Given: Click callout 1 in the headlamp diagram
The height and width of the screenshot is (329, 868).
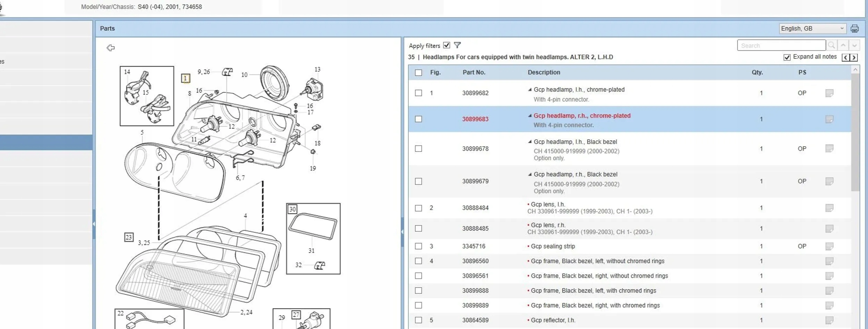Looking at the screenshot, I should click(185, 78).
